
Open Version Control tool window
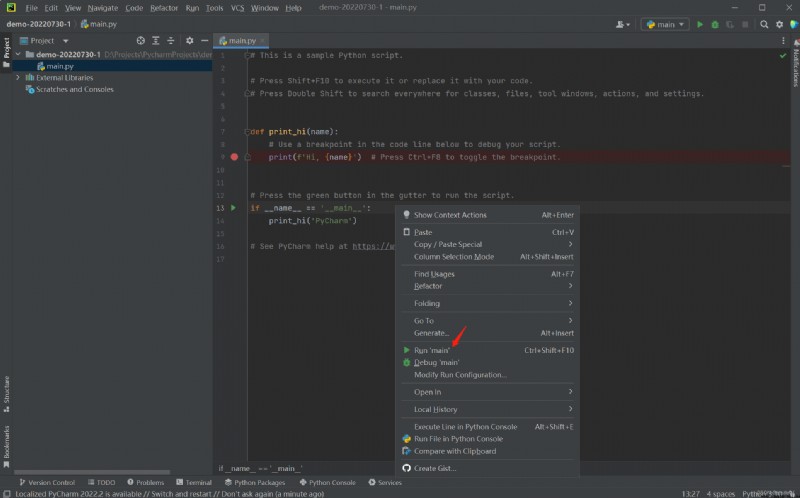click(x=47, y=483)
